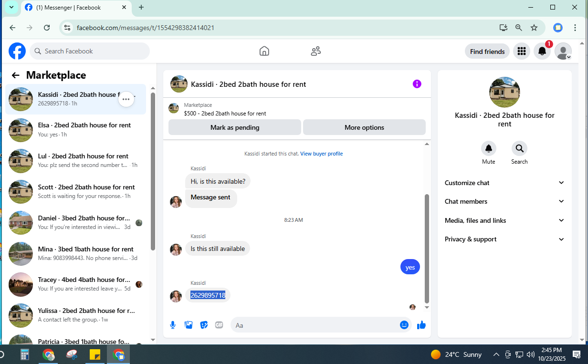Send a thumbs-up like
This screenshot has width=588, height=364.
click(421, 325)
